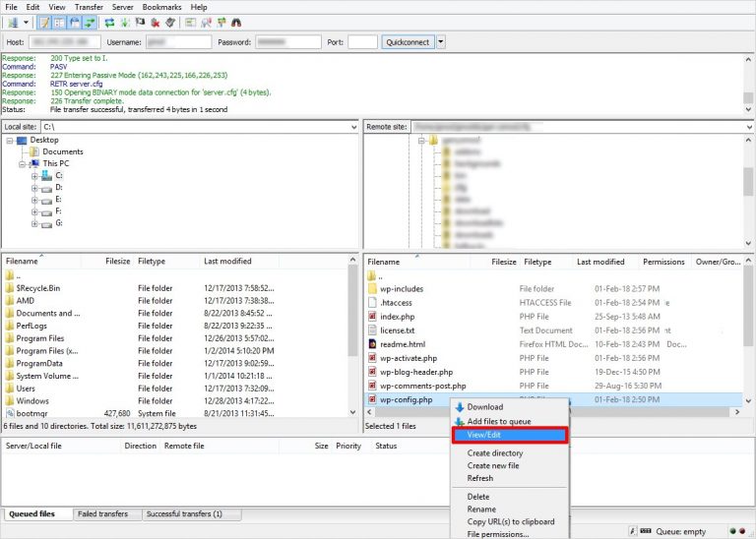Click the reconnect to server icon
This screenshot has height=539, width=756.
[x=169, y=23]
